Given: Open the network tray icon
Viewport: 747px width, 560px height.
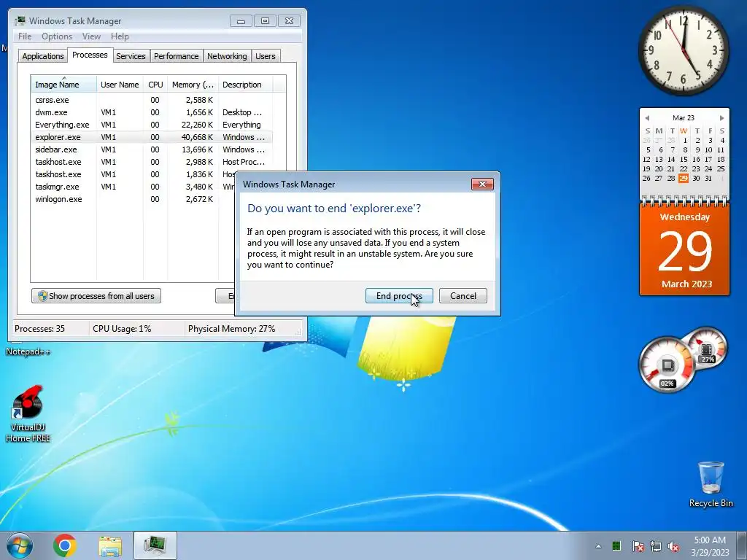Looking at the screenshot, I should (x=656, y=546).
